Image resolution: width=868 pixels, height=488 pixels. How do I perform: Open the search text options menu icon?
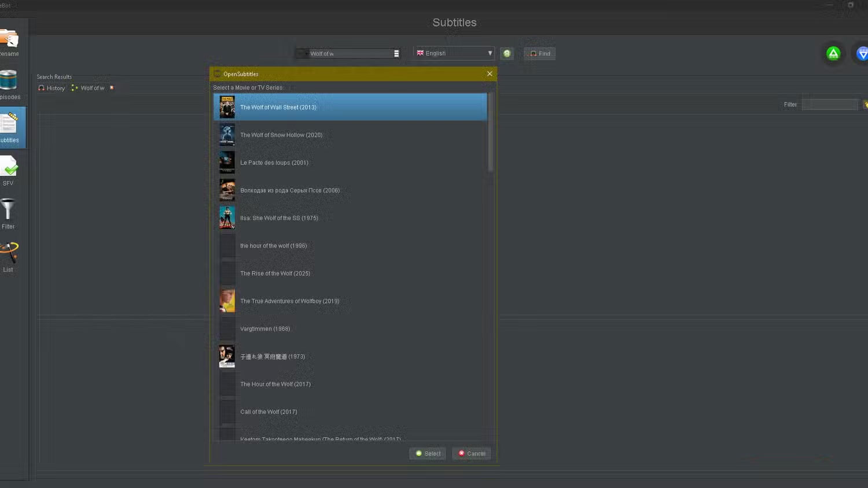coord(396,53)
